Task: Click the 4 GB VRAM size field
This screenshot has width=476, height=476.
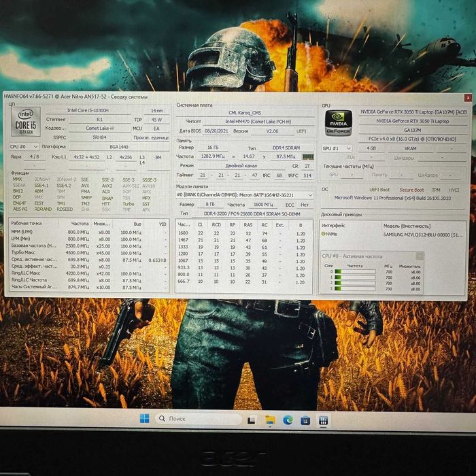Action: [x=371, y=148]
